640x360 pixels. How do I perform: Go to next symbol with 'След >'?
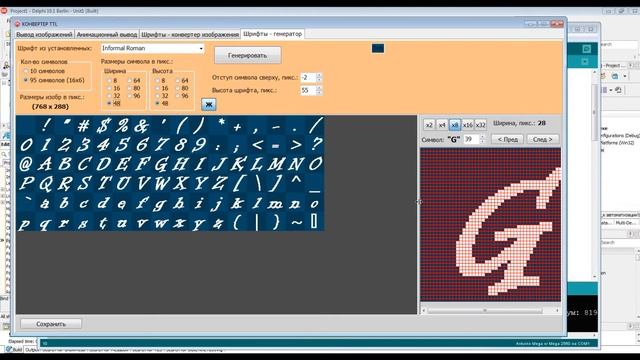tap(542, 140)
